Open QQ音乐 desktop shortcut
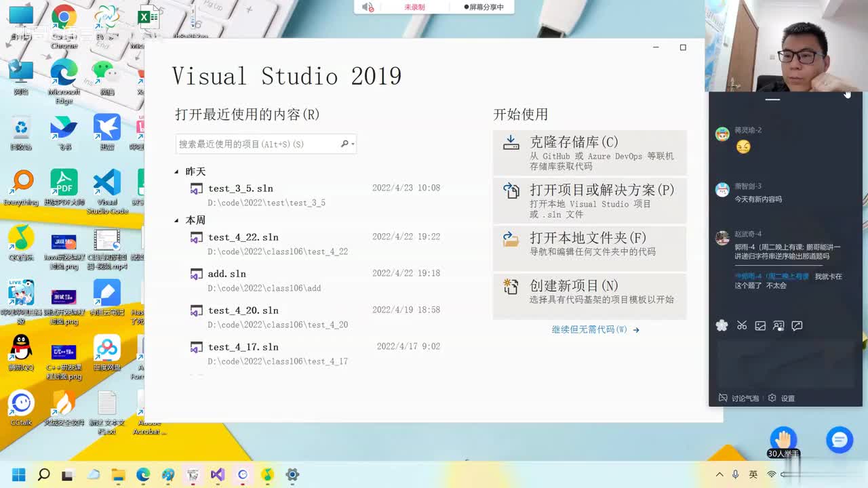The width and height of the screenshot is (868, 488). pos(21,243)
